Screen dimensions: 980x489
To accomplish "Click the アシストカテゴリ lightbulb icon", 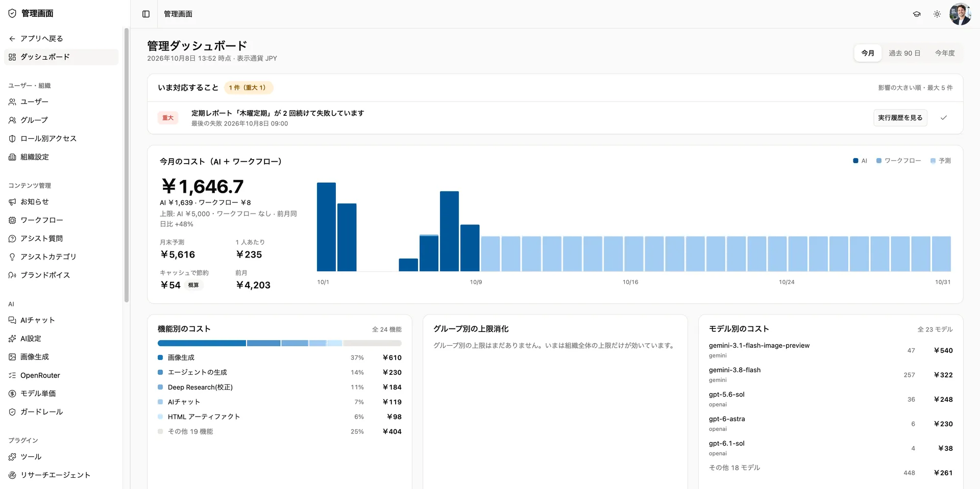I will point(12,257).
